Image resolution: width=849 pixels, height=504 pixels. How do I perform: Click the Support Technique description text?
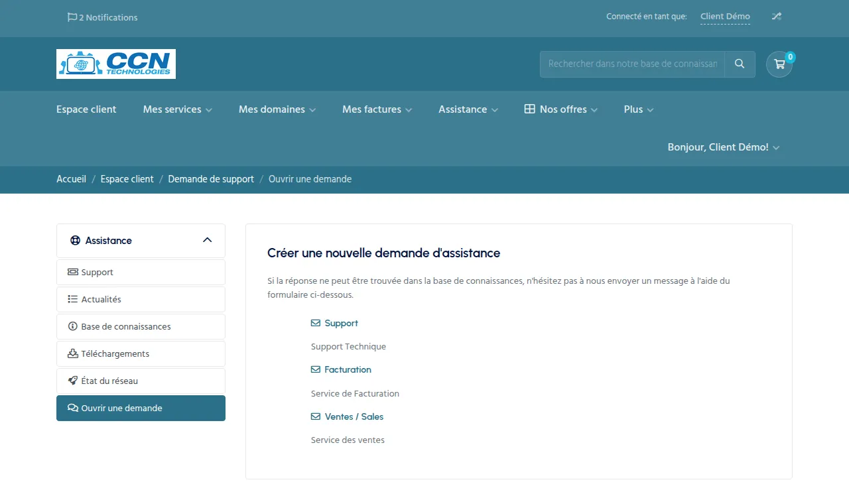point(348,347)
